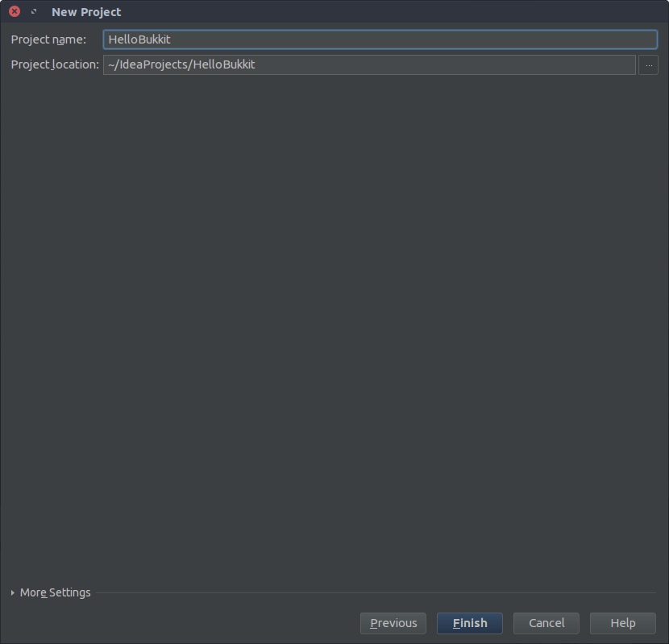Image resolution: width=669 pixels, height=644 pixels.
Task: Focus the Project name input field
Action: click(380, 39)
